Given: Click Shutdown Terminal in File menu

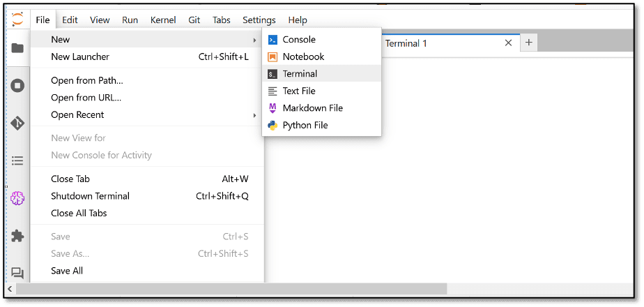Looking at the screenshot, I should click(x=90, y=196).
